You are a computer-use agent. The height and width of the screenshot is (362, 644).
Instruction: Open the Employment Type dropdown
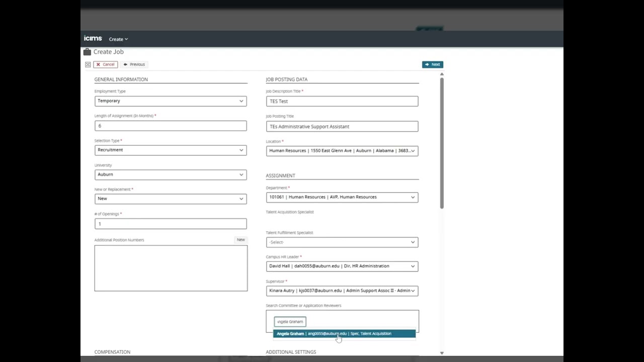[171, 101]
